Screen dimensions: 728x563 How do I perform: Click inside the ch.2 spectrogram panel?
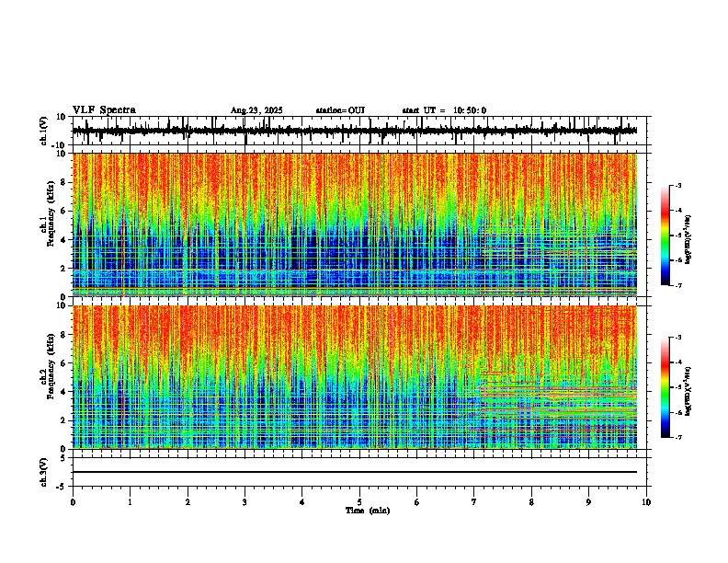355,377
